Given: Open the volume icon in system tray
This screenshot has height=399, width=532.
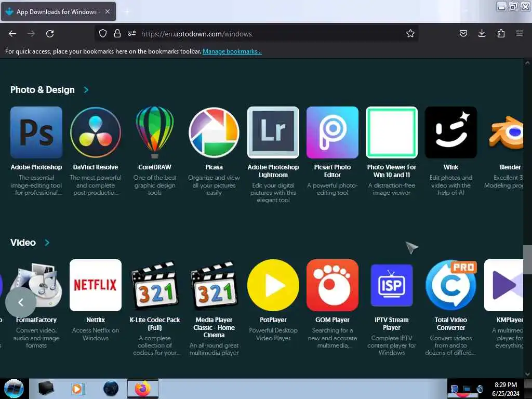Looking at the screenshot, I should click(x=480, y=389).
